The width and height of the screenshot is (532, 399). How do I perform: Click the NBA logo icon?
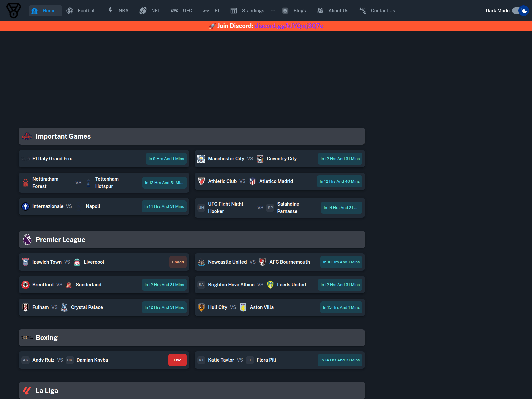110,11
